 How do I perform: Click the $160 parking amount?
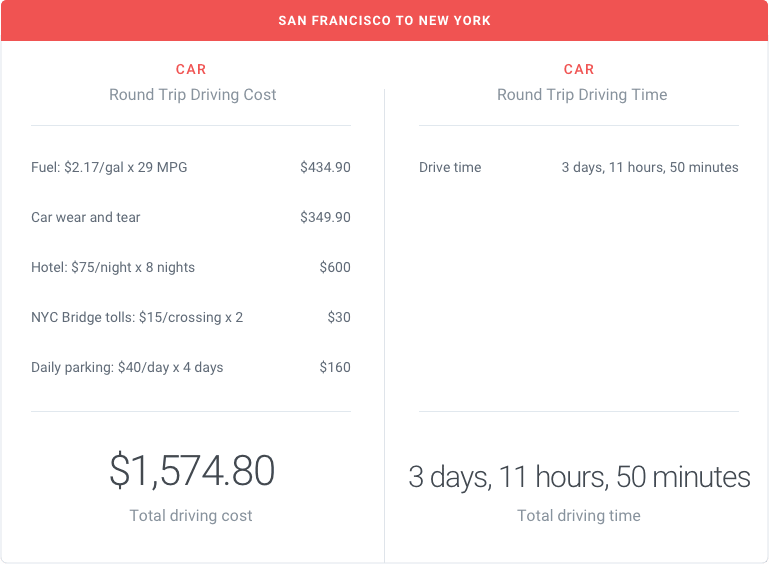(335, 367)
